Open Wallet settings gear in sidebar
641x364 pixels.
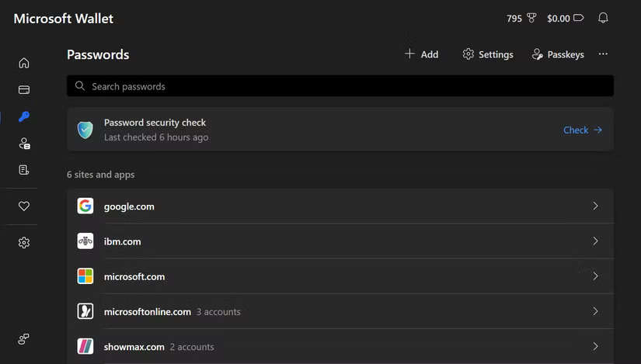24,243
